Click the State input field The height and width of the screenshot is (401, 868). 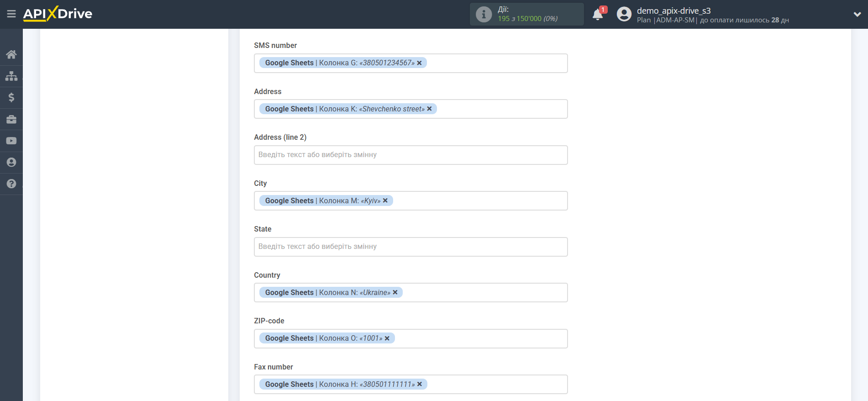point(410,247)
